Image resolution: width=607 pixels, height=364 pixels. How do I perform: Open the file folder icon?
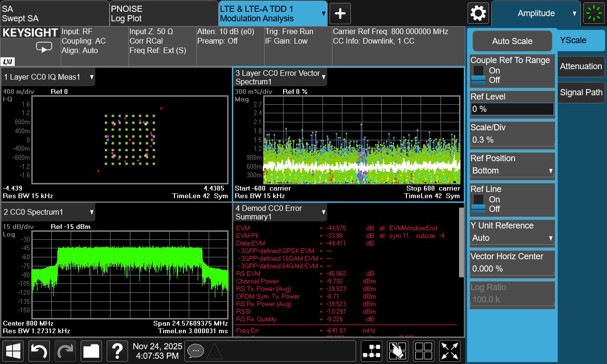coord(92,351)
